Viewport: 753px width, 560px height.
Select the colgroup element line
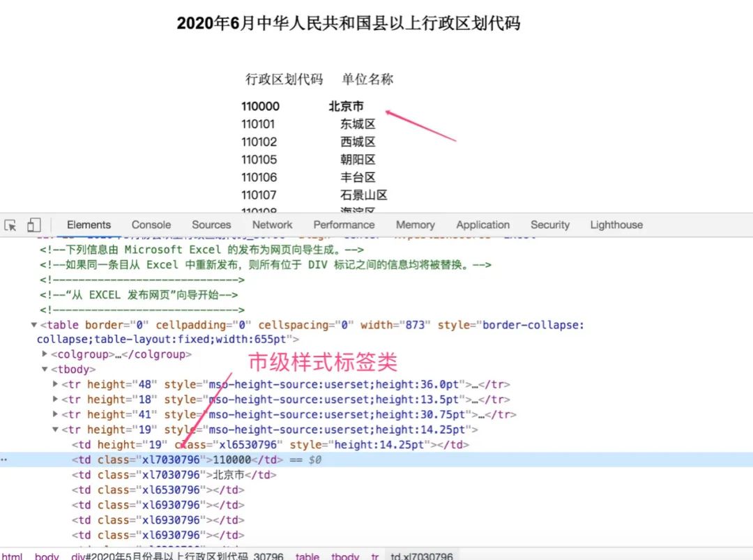(121, 354)
